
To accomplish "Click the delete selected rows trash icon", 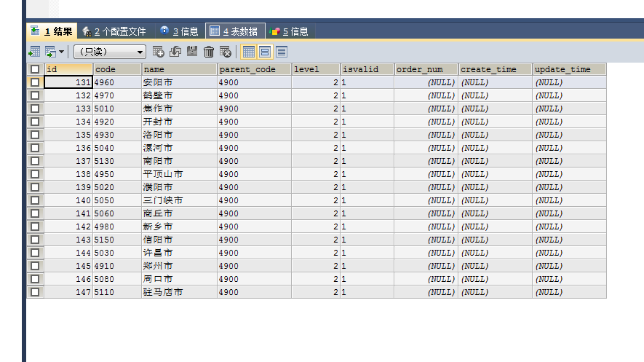I will (x=209, y=52).
